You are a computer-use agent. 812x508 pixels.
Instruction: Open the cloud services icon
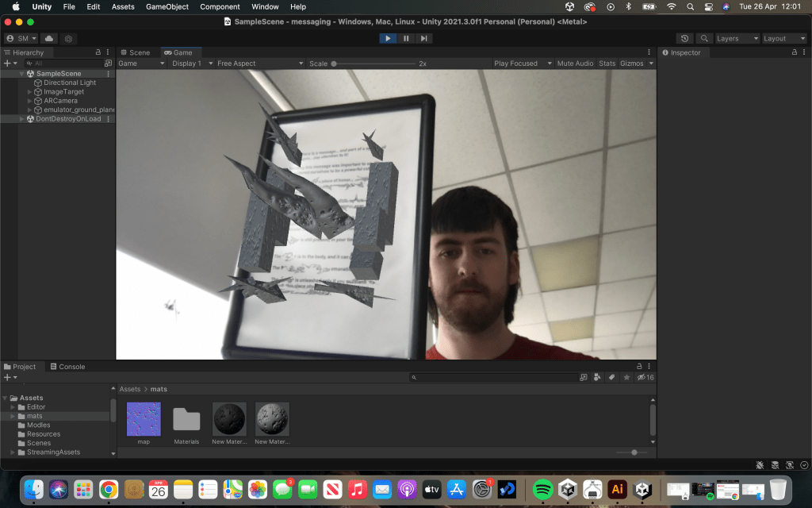49,38
